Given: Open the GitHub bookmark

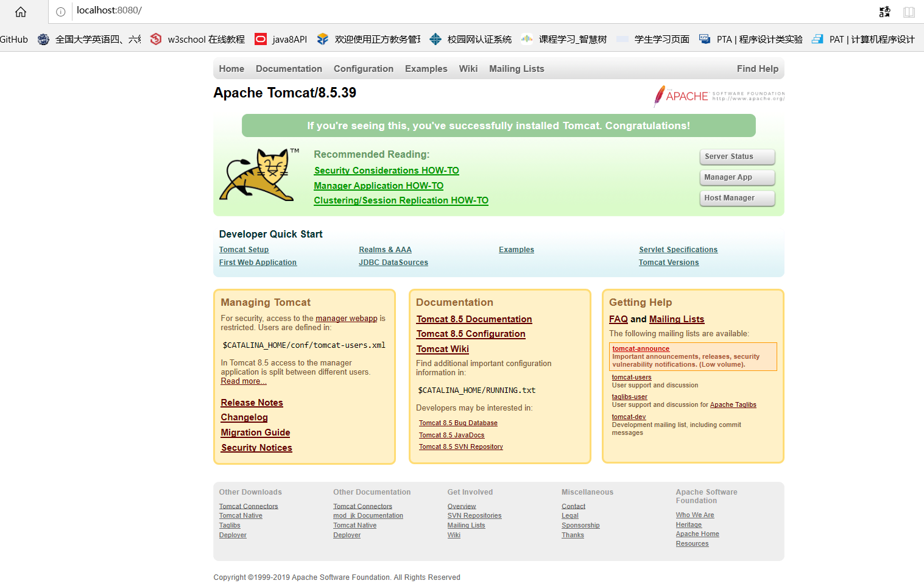Looking at the screenshot, I should (14, 40).
